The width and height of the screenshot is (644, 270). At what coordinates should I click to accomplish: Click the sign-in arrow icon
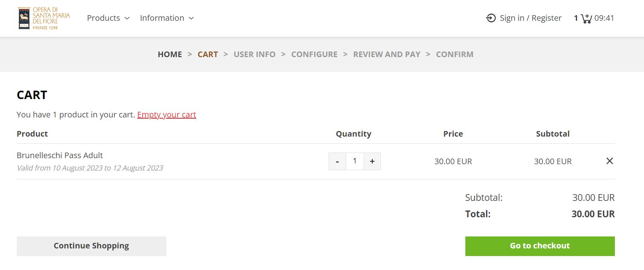491,18
